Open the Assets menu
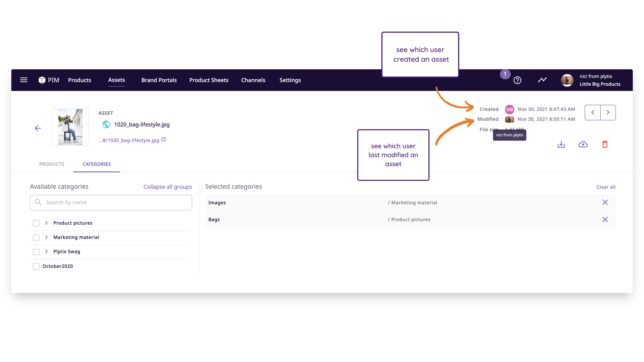Image resolution: width=644 pixels, height=362 pixels. pos(117,80)
